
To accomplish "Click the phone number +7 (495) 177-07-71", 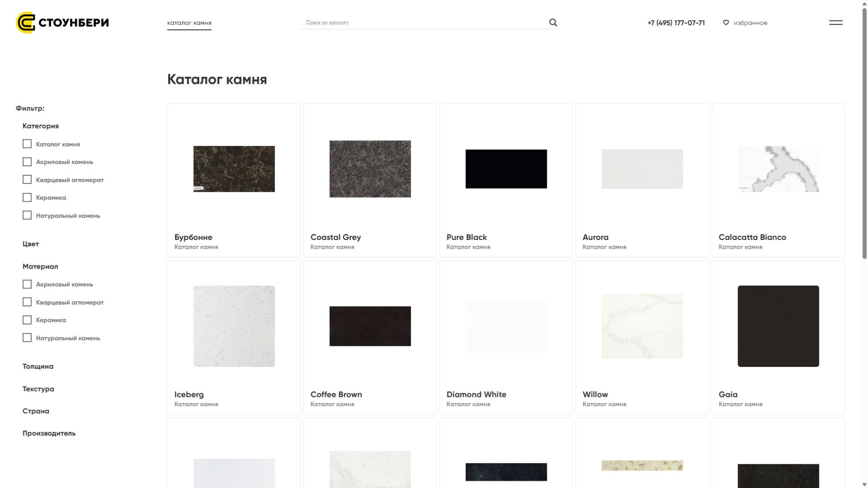I will click(x=676, y=23).
